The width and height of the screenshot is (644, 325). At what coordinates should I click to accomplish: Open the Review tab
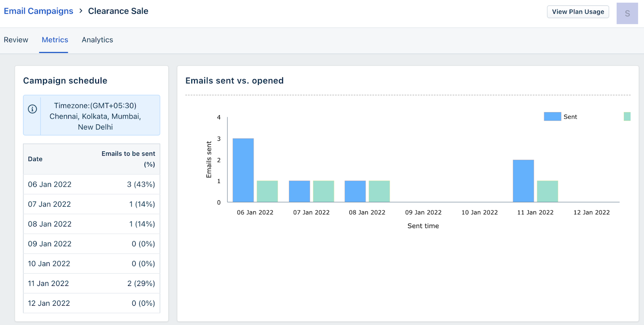(16, 40)
